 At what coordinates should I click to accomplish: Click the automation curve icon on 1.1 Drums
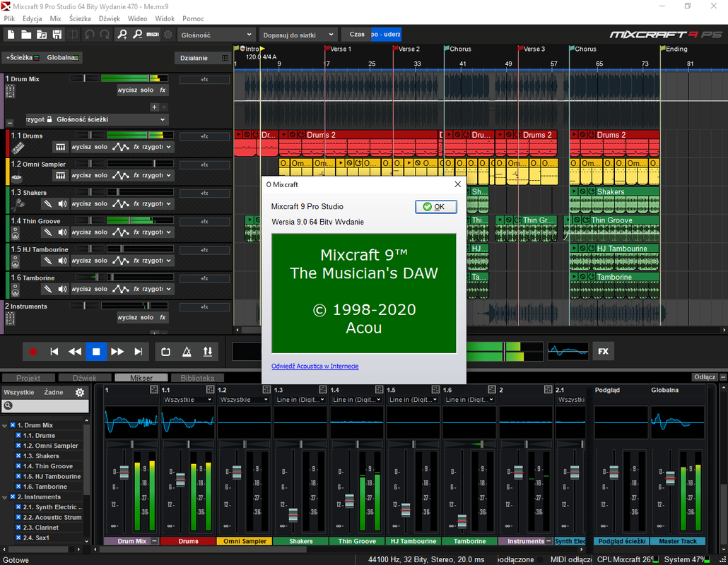coord(121,147)
